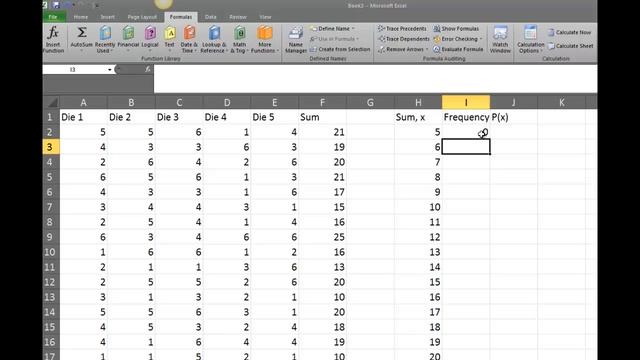Switch to the Data tab

[x=211, y=17]
